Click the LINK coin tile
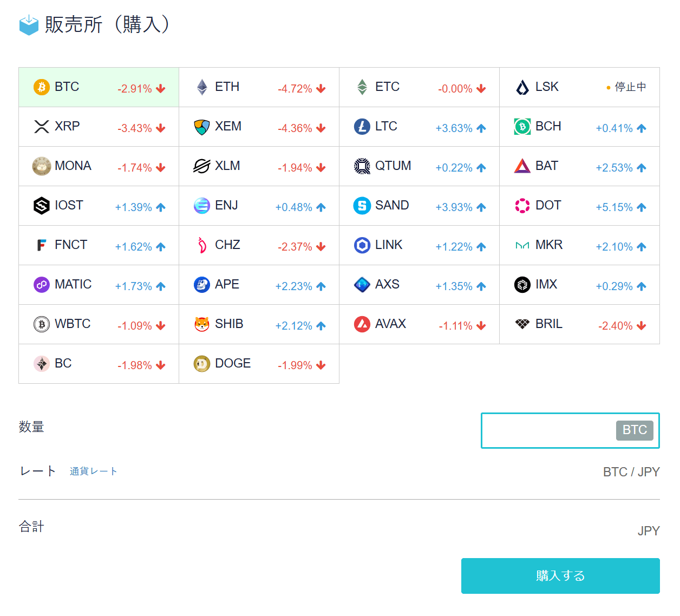The width and height of the screenshot is (680, 616). 419,245
